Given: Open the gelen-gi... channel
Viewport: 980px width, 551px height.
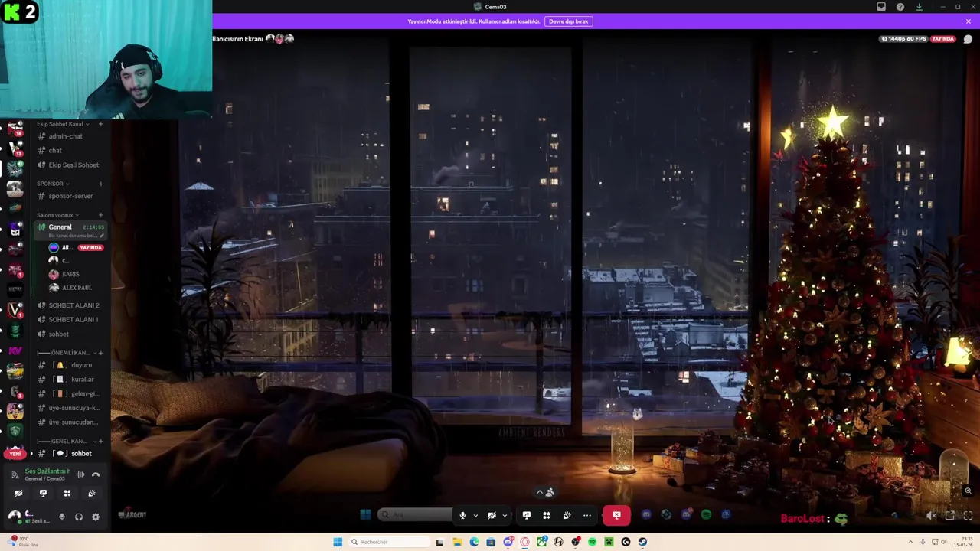Looking at the screenshot, I should (69, 394).
